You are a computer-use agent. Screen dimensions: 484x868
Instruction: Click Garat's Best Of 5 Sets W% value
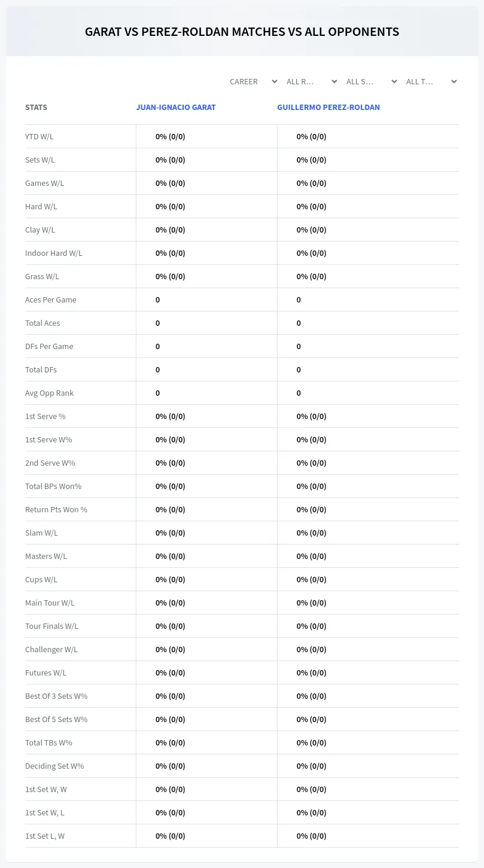point(171,719)
